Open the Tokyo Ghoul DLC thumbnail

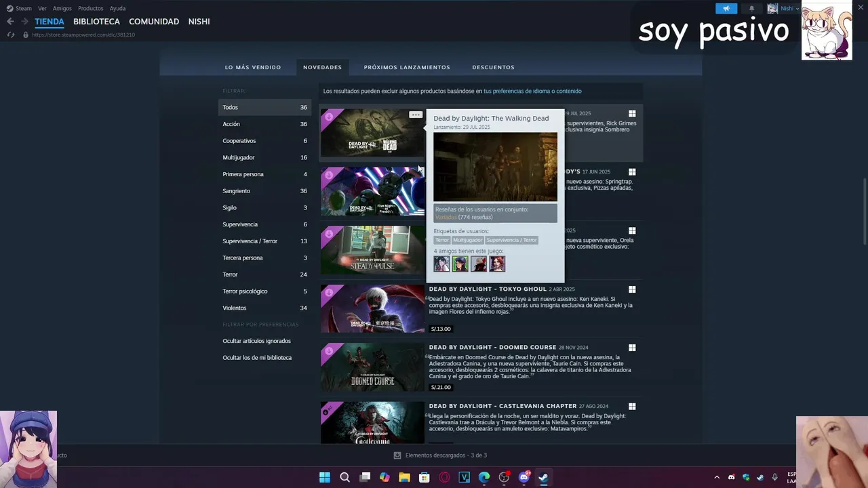(372, 308)
